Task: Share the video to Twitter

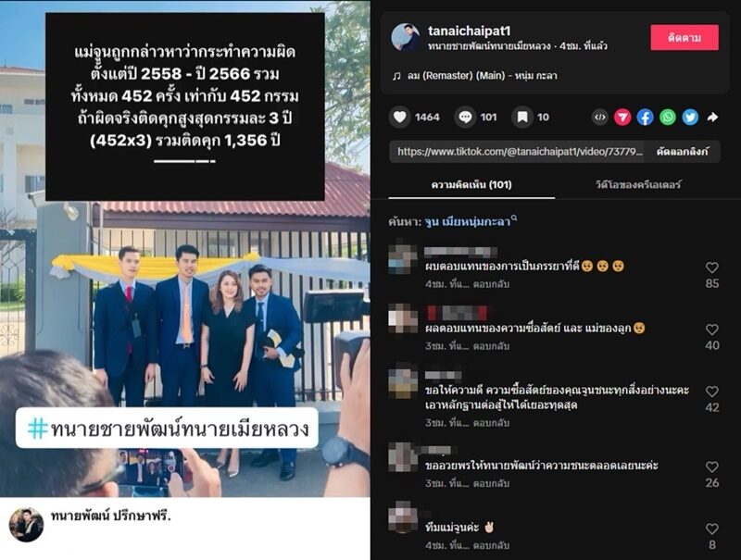Action: [690, 118]
